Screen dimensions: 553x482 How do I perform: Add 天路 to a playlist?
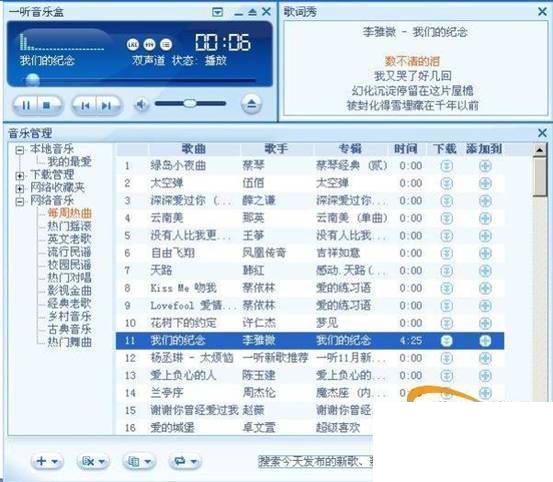tap(485, 271)
